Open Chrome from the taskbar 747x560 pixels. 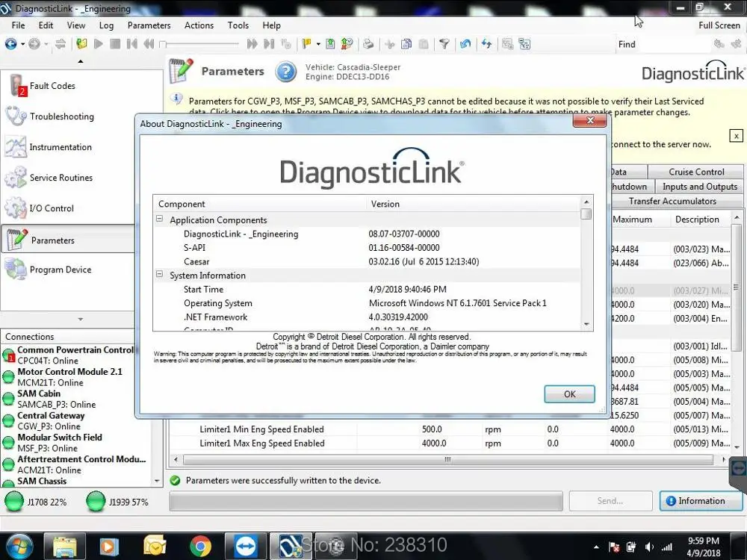(x=200, y=546)
